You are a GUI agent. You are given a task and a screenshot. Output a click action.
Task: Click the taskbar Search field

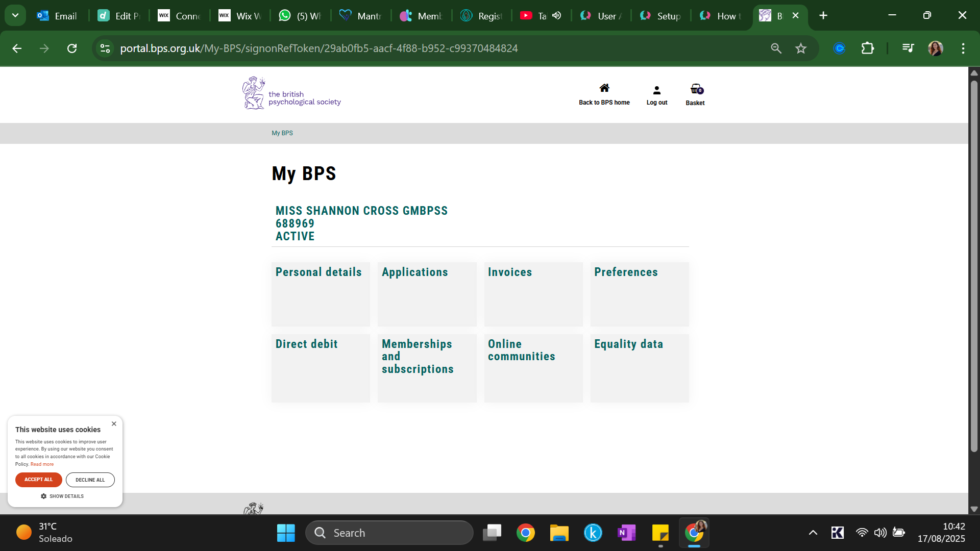click(389, 533)
